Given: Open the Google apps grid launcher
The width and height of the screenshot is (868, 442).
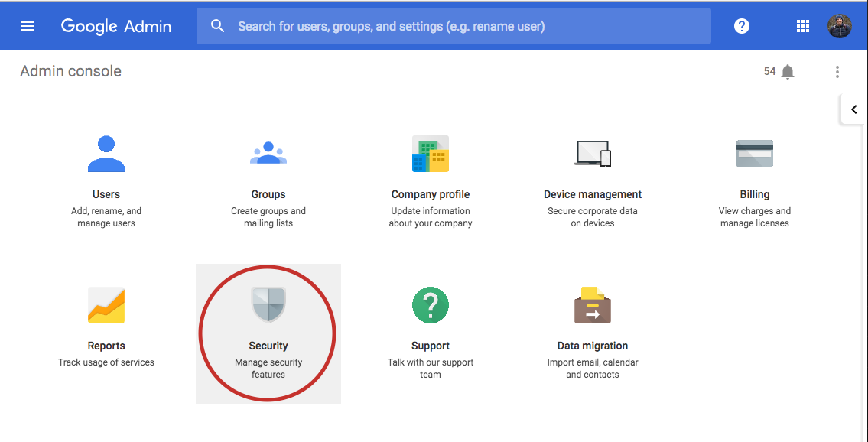Looking at the screenshot, I should tap(803, 26).
